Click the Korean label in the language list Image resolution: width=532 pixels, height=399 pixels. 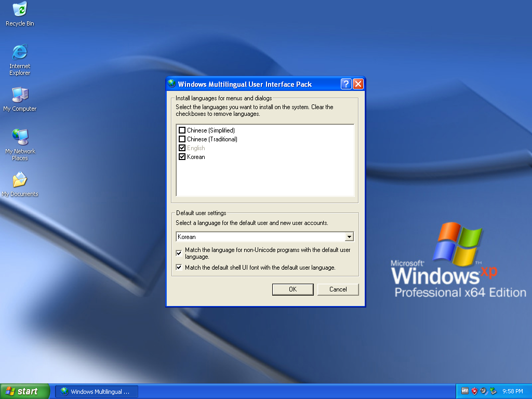(196, 157)
